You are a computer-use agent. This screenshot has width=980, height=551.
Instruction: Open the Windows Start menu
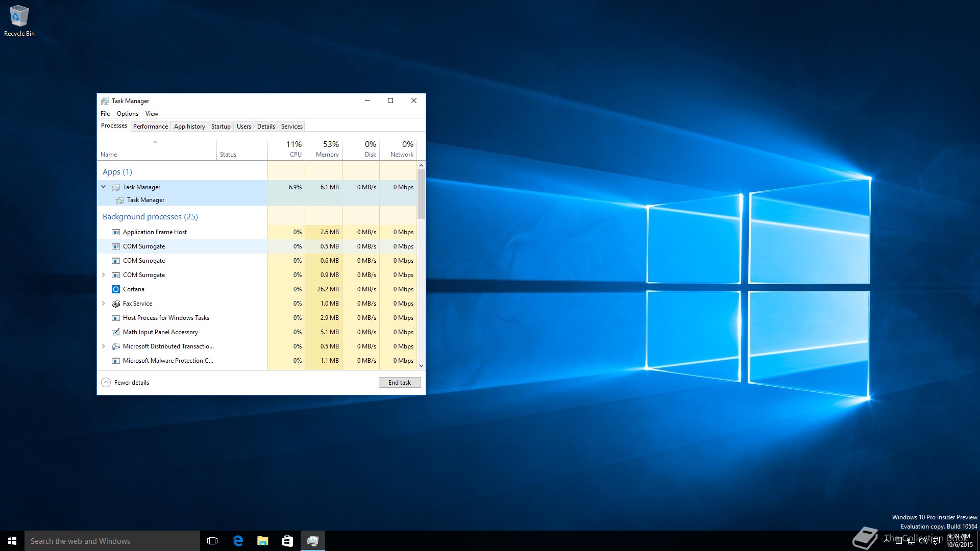pos(12,541)
